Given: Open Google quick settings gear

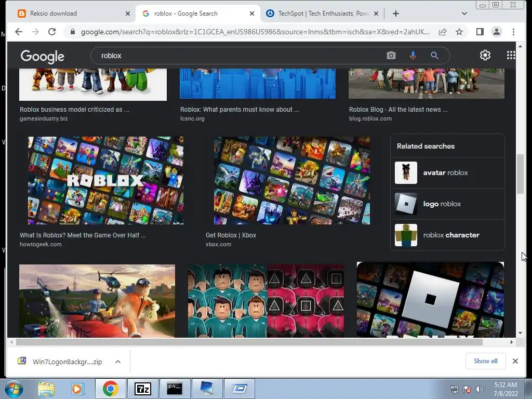Looking at the screenshot, I should [x=485, y=55].
